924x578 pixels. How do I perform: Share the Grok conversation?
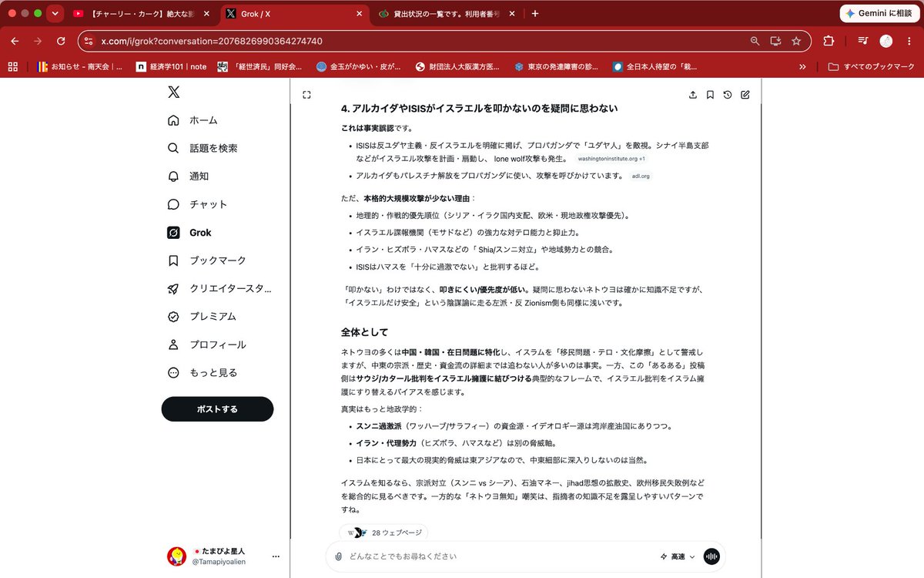pos(693,95)
